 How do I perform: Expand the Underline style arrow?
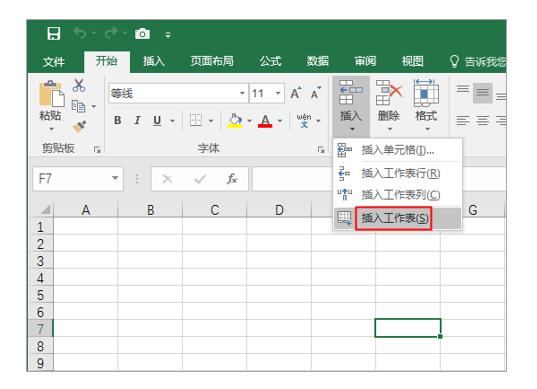pyautogui.click(x=172, y=121)
